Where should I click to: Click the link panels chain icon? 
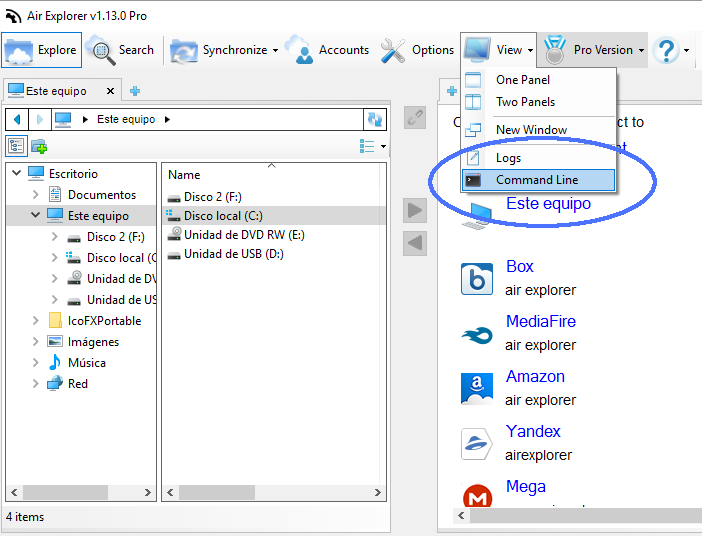pos(415,117)
